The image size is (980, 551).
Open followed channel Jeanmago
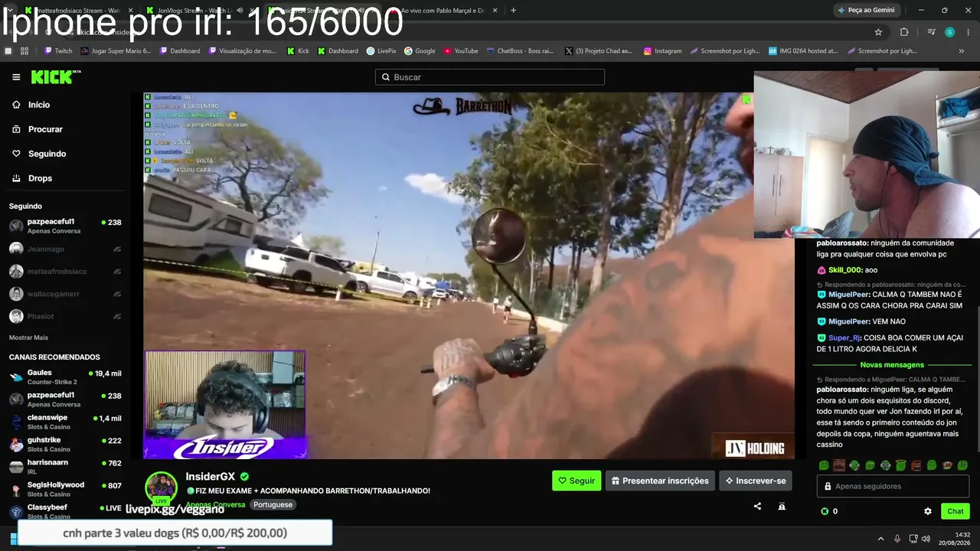(66, 249)
